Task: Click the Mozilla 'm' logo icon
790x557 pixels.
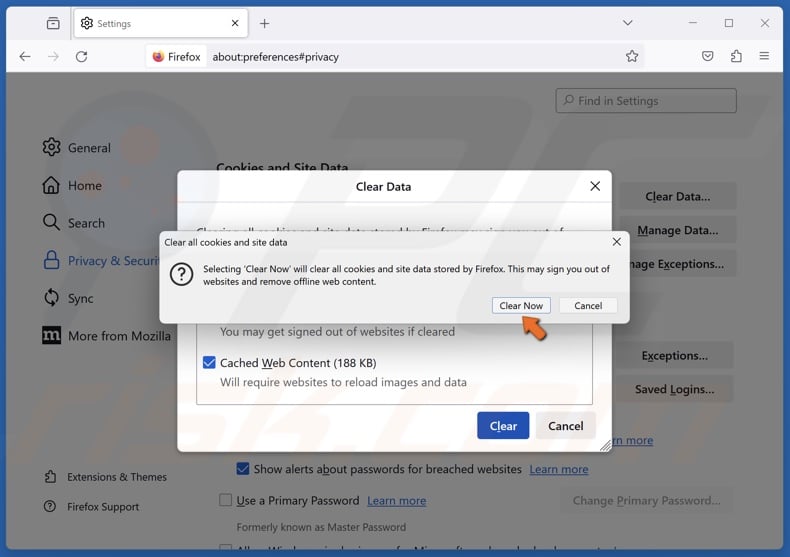Action: tap(51, 335)
